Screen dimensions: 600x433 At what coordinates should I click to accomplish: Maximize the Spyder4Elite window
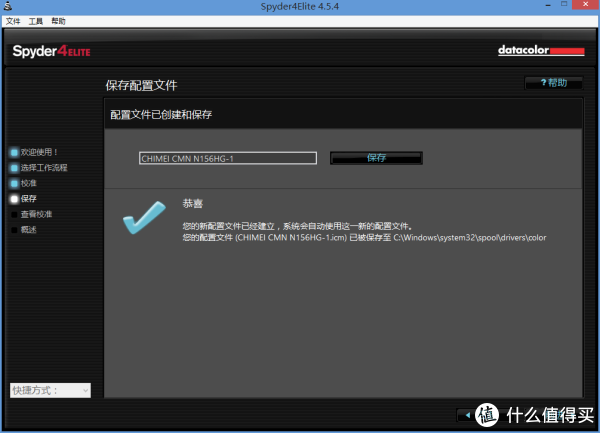click(564, 4)
